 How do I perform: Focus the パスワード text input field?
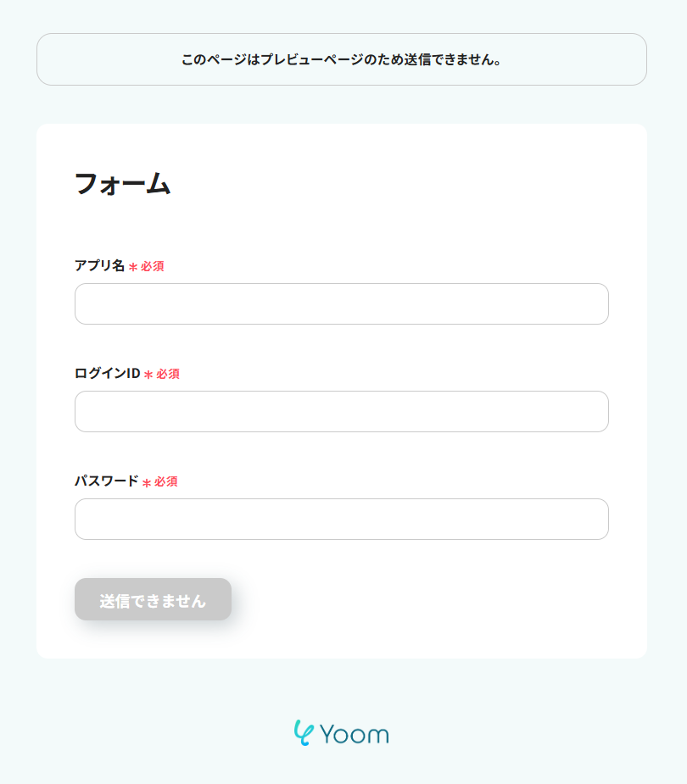click(341, 519)
